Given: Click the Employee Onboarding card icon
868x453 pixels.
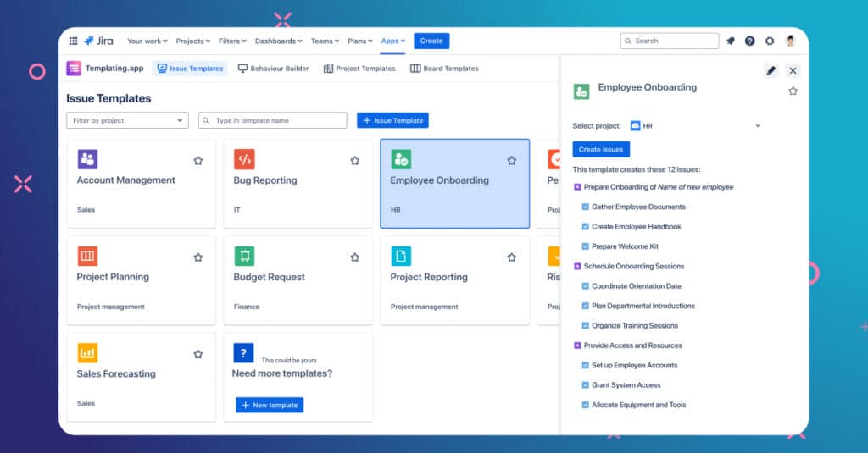Looking at the screenshot, I should pyautogui.click(x=401, y=159).
